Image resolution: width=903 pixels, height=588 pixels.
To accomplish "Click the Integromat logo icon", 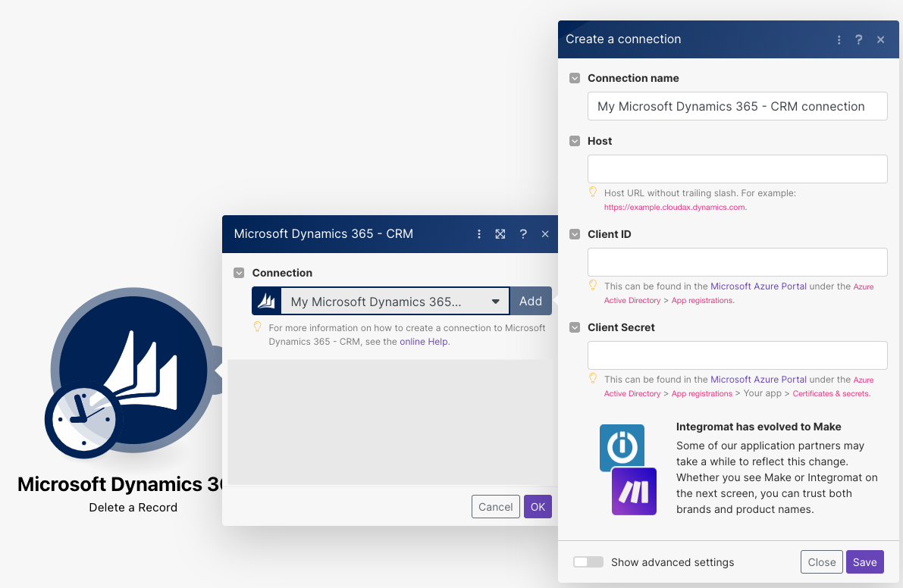I will (622, 447).
